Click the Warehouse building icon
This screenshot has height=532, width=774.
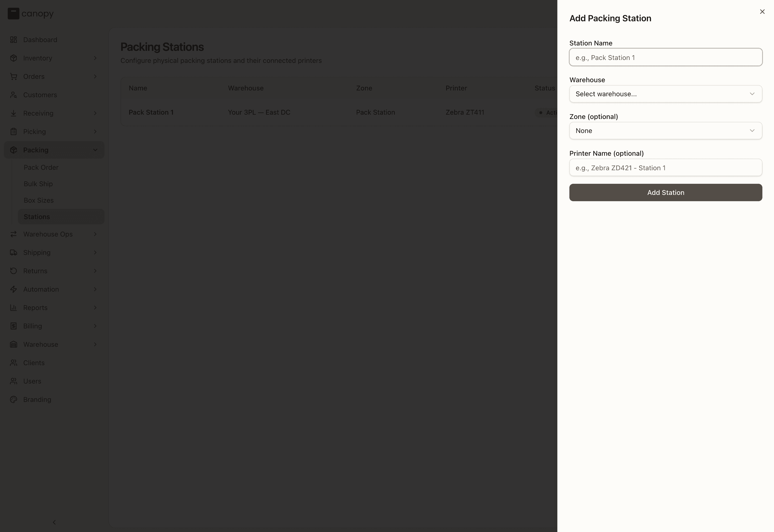(x=13, y=344)
